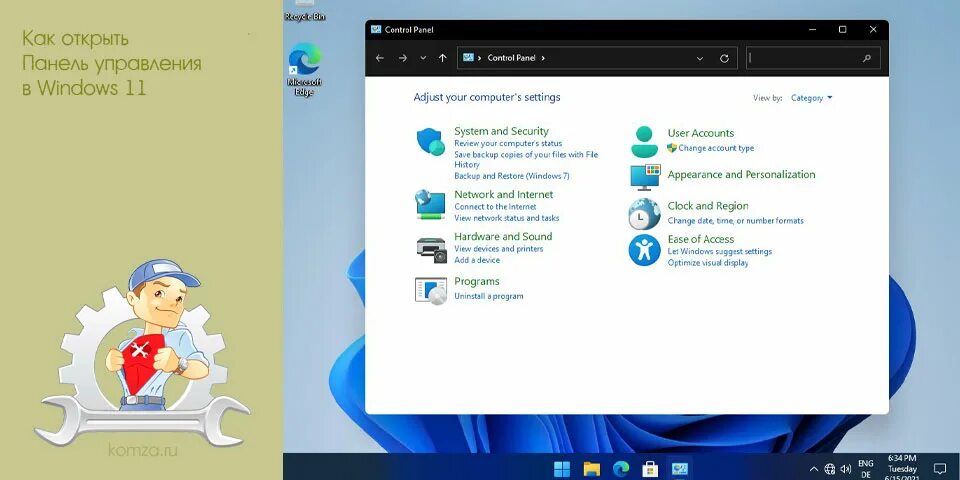This screenshot has height=480, width=960.
Task: Open Backup and Restore (Windows 7)
Action: tap(512, 176)
